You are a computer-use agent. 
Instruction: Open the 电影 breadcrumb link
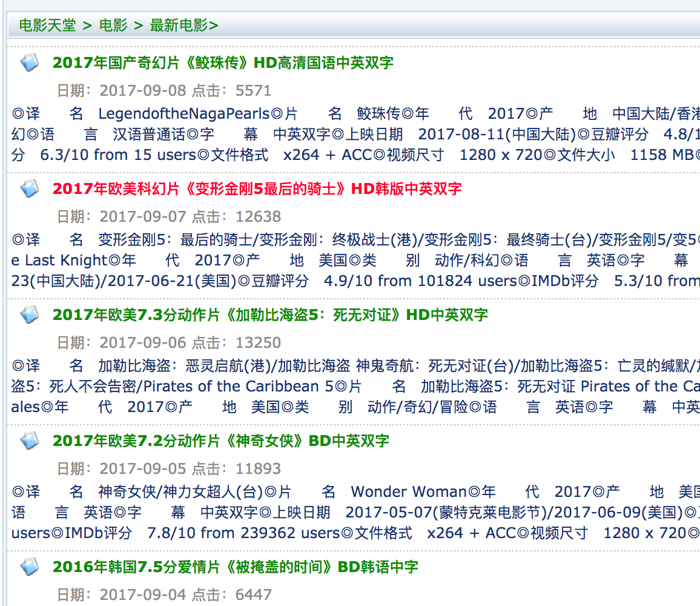113,25
